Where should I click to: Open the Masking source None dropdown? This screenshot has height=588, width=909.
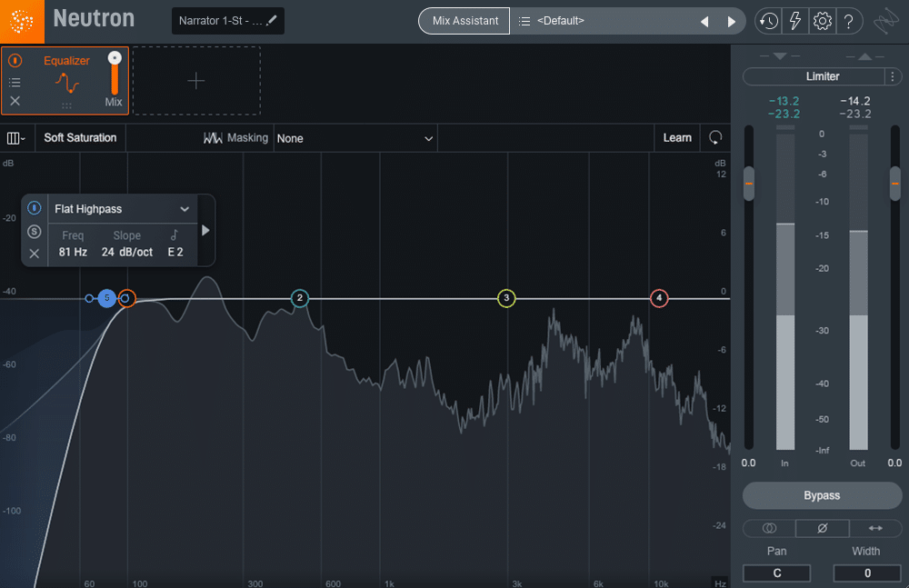pos(355,138)
